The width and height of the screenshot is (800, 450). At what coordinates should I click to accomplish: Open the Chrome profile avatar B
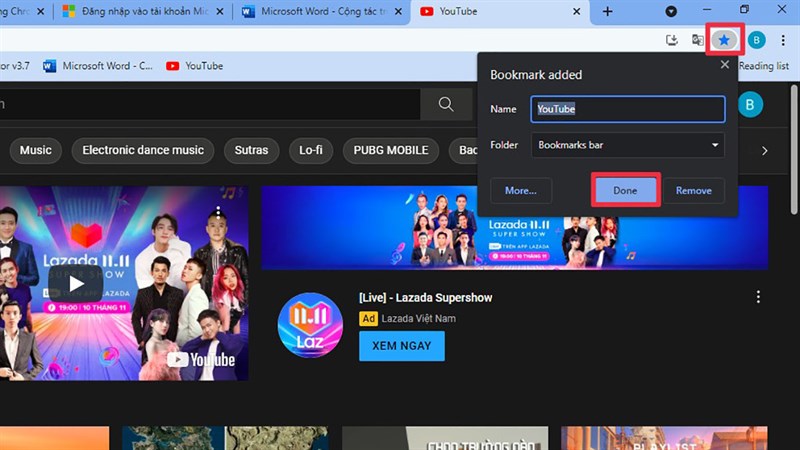[x=756, y=40]
